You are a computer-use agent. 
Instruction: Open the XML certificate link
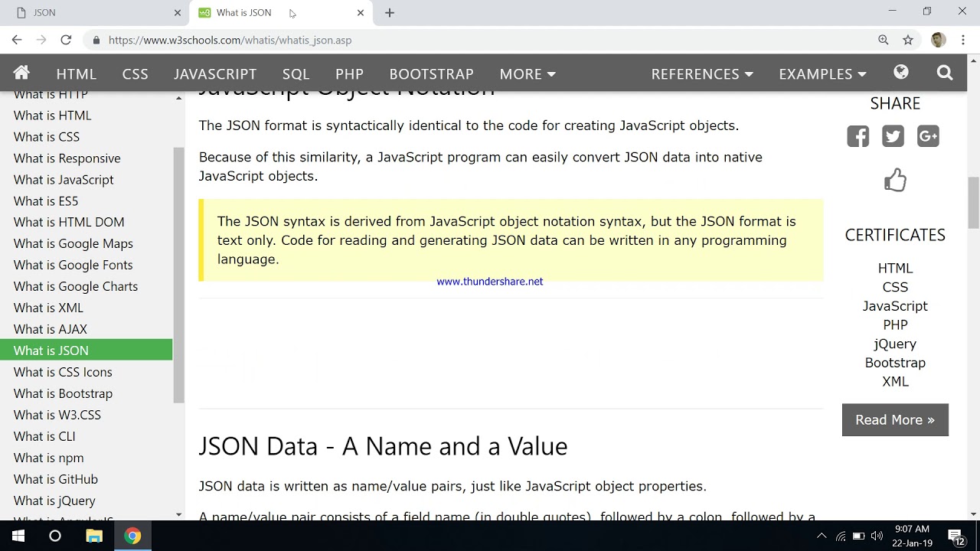pyautogui.click(x=895, y=381)
